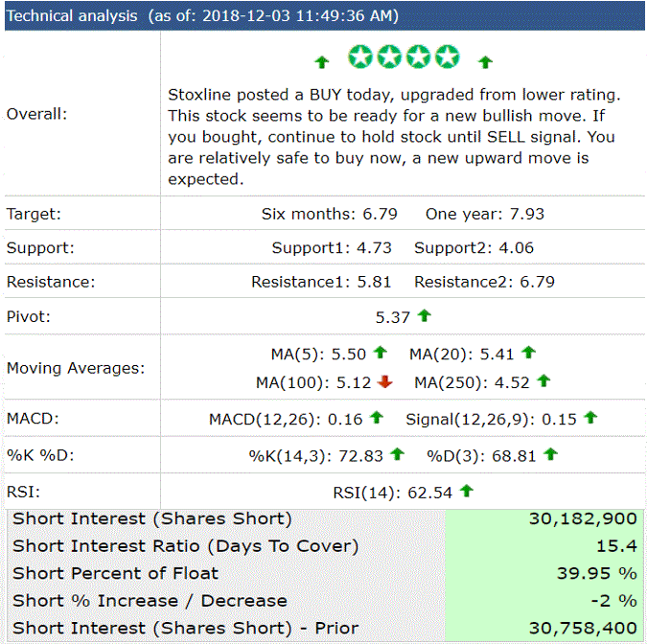Click the Support row label
This screenshot has width=647, height=644.
(x=40, y=247)
